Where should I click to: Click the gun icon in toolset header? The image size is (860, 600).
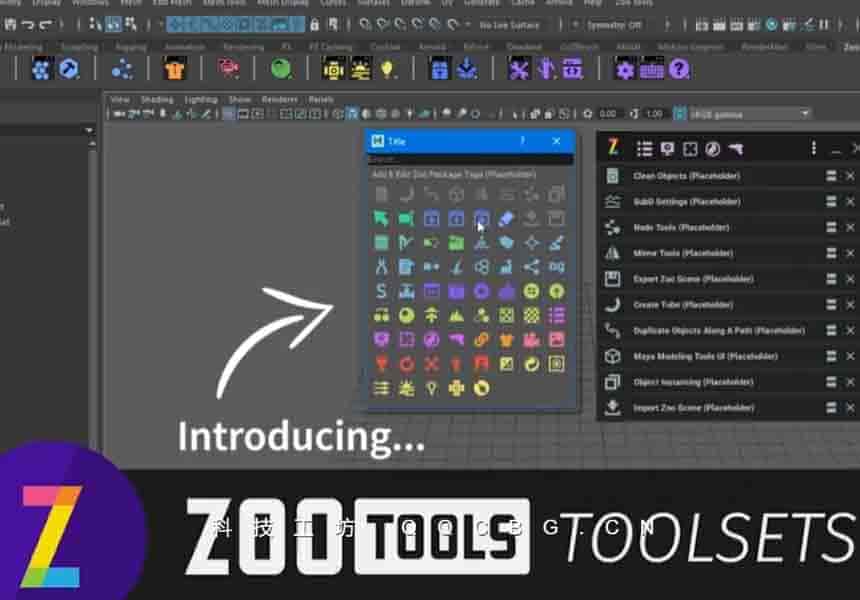point(735,149)
